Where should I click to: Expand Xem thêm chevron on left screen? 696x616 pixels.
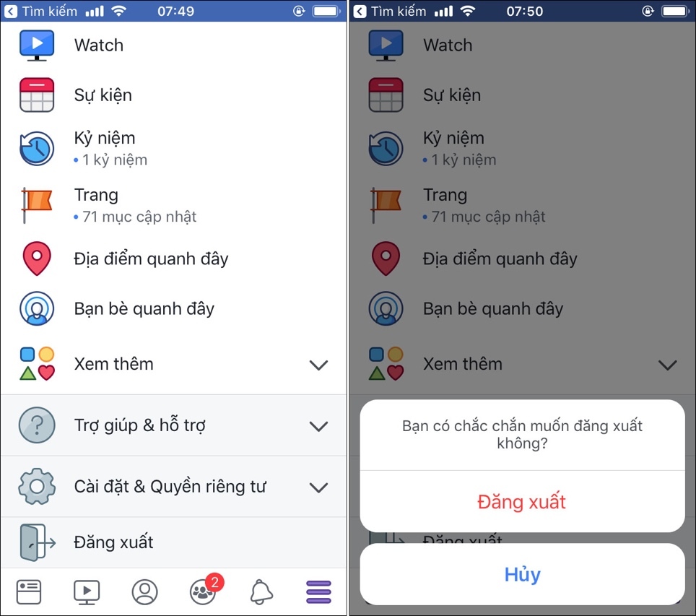pos(318,365)
